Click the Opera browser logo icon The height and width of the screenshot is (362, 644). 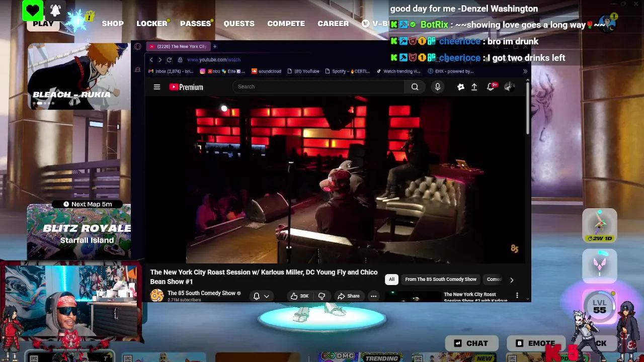138,46
